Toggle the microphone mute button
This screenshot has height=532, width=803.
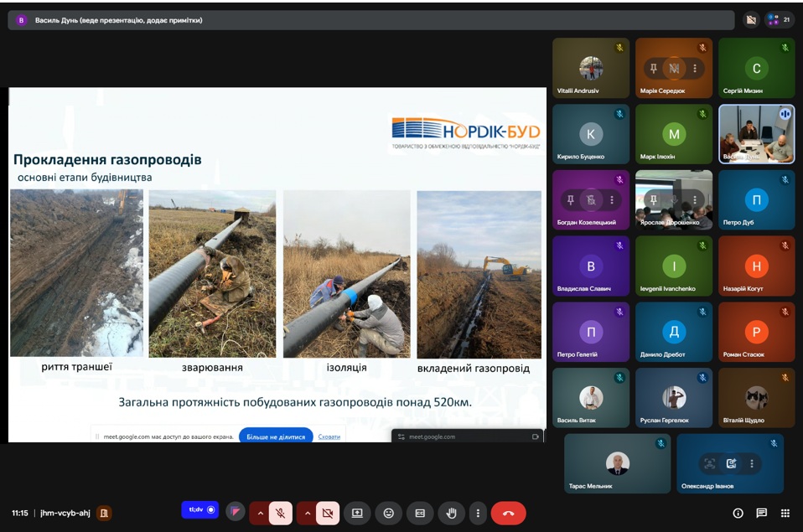281,513
